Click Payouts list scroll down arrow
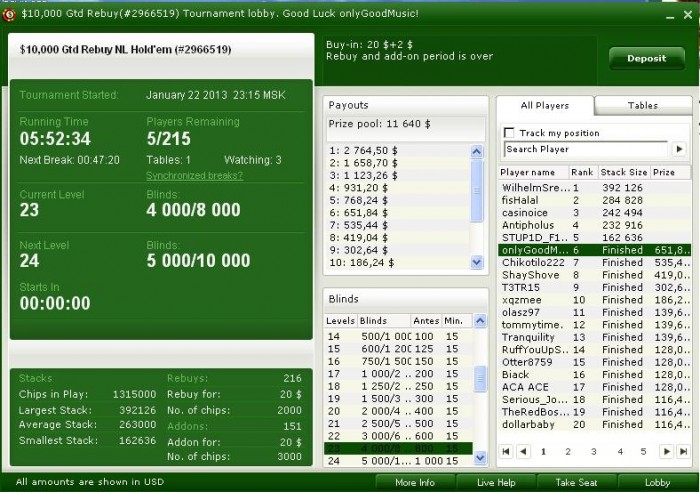700x492 pixels. (476, 263)
